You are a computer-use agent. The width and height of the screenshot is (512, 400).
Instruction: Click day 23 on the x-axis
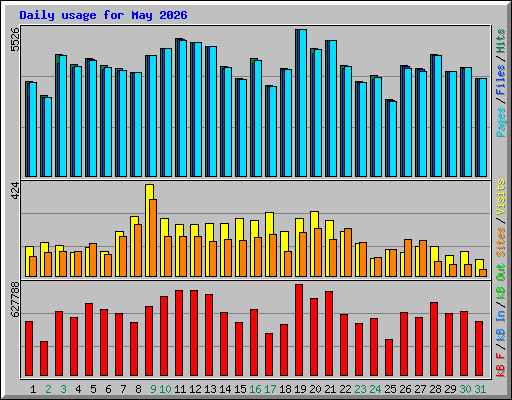pyautogui.click(x=360, y=389)
